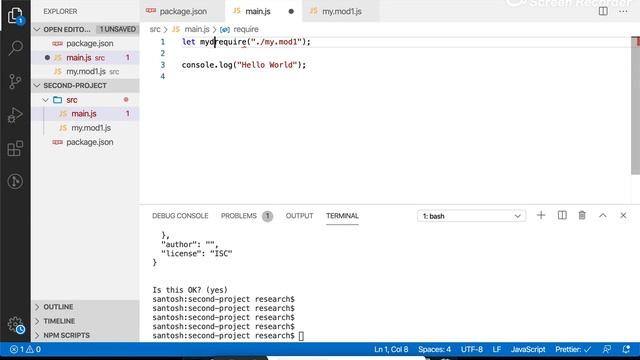Close the terminal panel
This screenshot has height=360, width=640.
pos(623,216)
